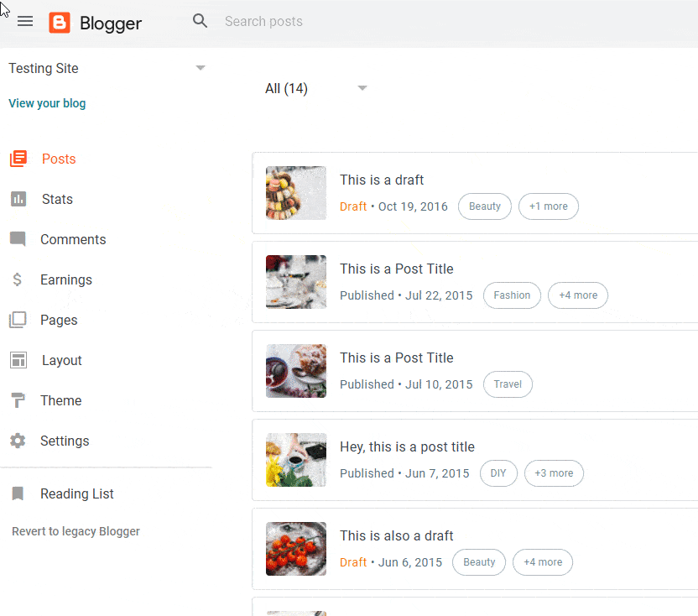Click the Theme paint roller icon

[x=18, y=400]
